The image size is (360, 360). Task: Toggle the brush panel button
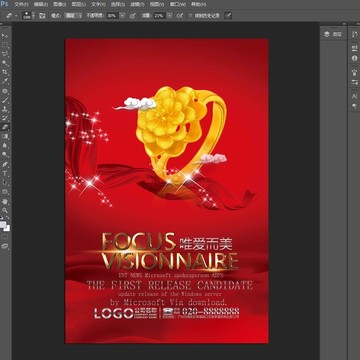(x=42, y=15)
